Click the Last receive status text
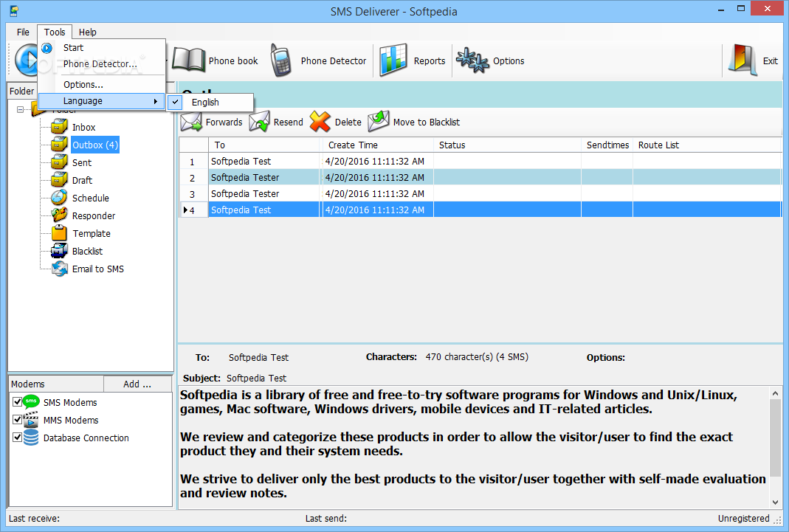 tap(34, 519)
